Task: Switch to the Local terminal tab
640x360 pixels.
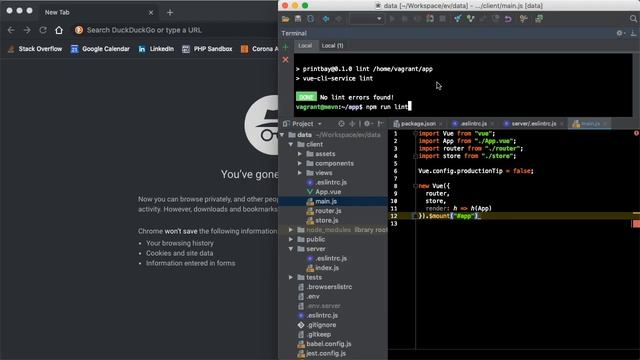Action: pos(305,46)
